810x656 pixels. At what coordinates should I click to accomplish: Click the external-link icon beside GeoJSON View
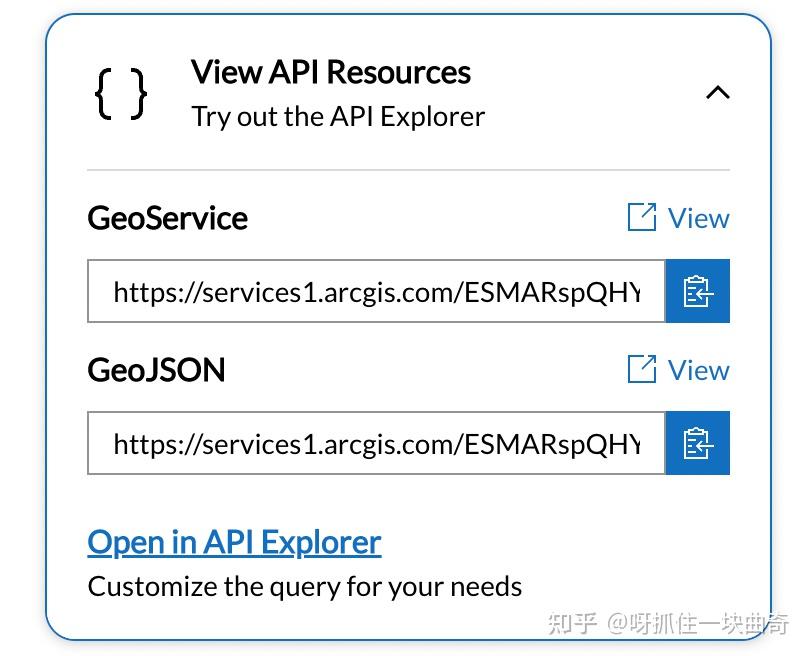point(641,369)
